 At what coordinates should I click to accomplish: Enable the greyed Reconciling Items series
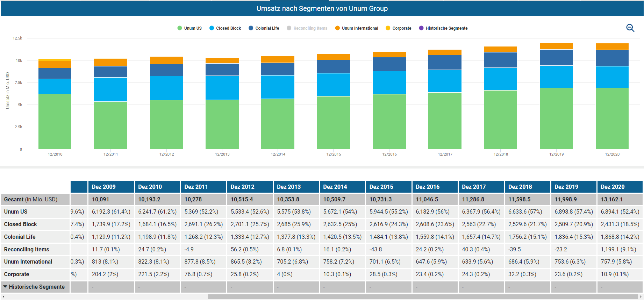307,28
